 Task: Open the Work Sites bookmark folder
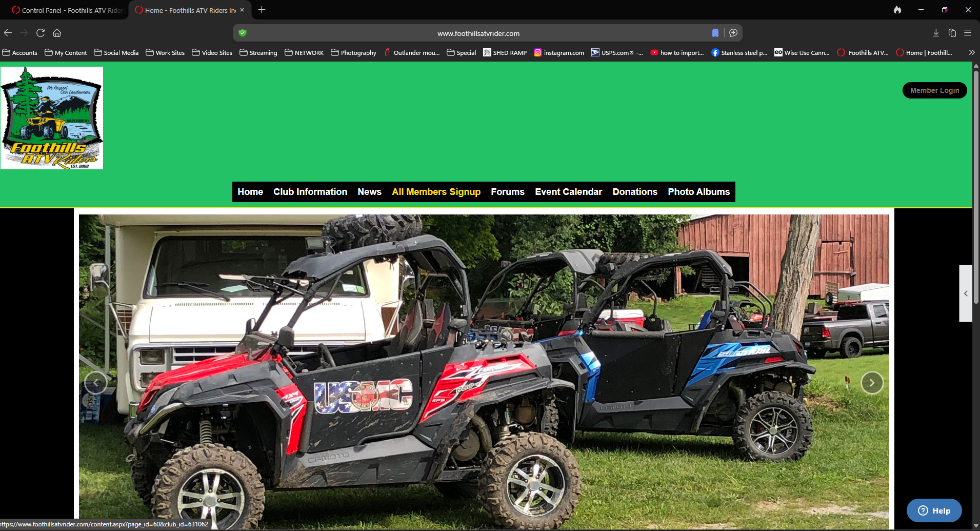(x=165, y=52)
